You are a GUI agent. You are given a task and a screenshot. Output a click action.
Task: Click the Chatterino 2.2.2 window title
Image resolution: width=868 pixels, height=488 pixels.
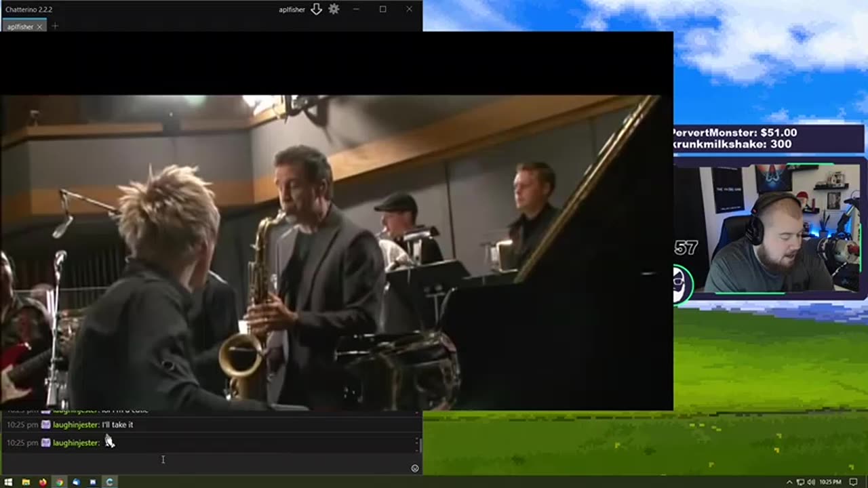[x=28, y=9]
